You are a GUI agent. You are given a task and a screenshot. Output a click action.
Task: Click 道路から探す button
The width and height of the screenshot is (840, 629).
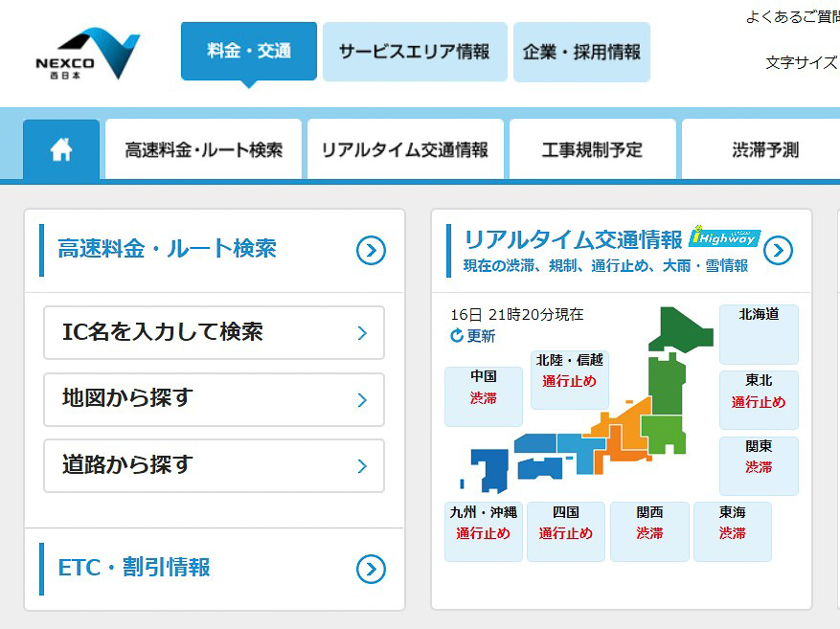pos(214,465)
